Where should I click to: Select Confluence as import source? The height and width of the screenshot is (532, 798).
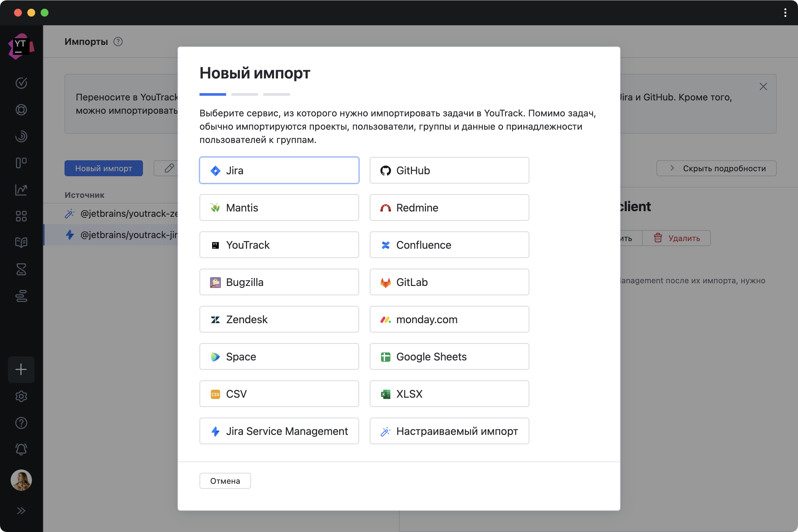pos(449,245)
